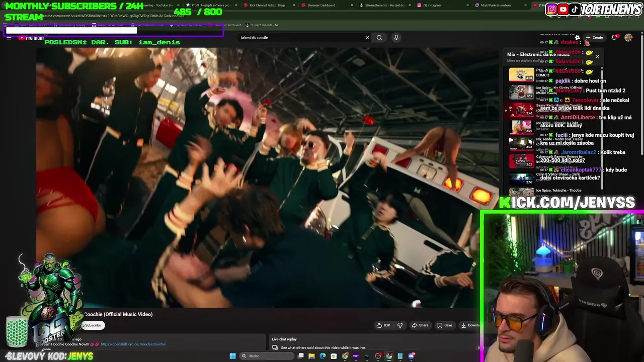Screen dimensions: 644x362
Task: Dislike the video with thumbs-down icon
Action: 400,325
